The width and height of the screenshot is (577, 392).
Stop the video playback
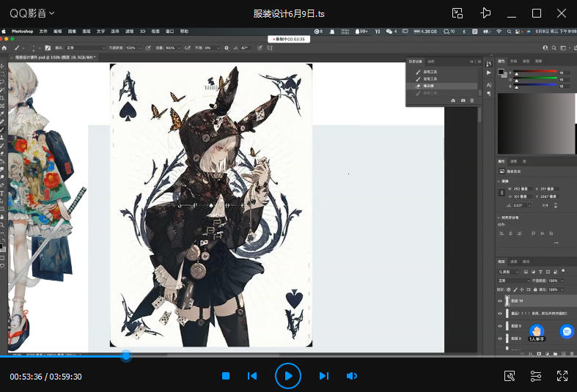(x=226, y=376)
